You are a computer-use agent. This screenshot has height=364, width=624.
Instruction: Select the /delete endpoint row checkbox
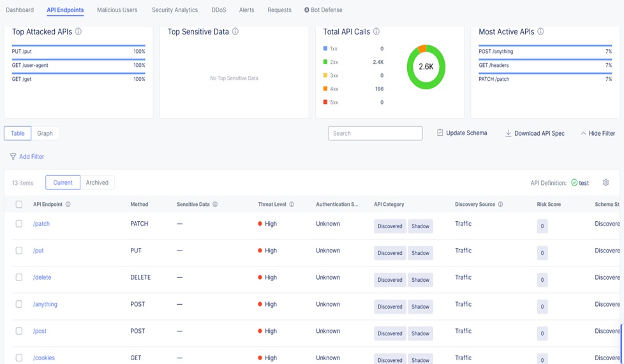(19, 277)
